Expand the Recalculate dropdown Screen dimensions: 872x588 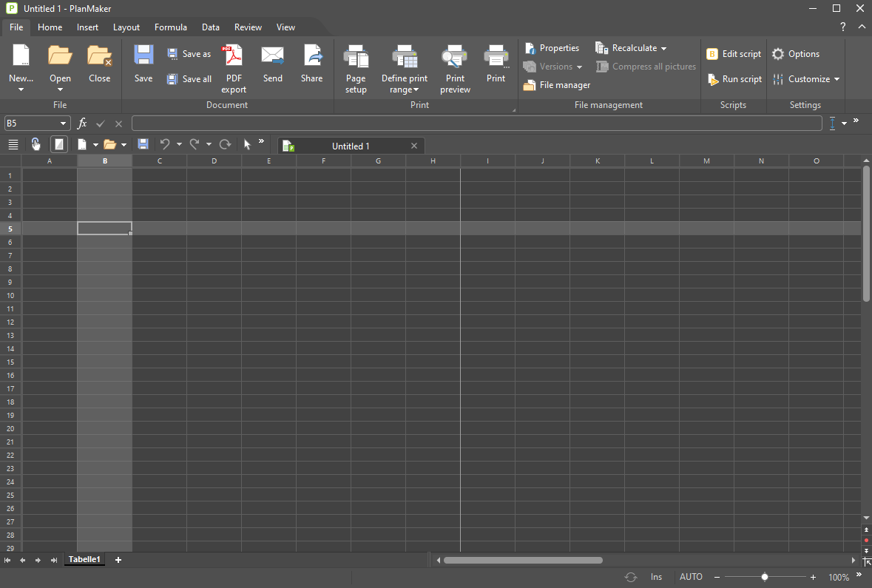pyautogui.click(x=663, y=49)
